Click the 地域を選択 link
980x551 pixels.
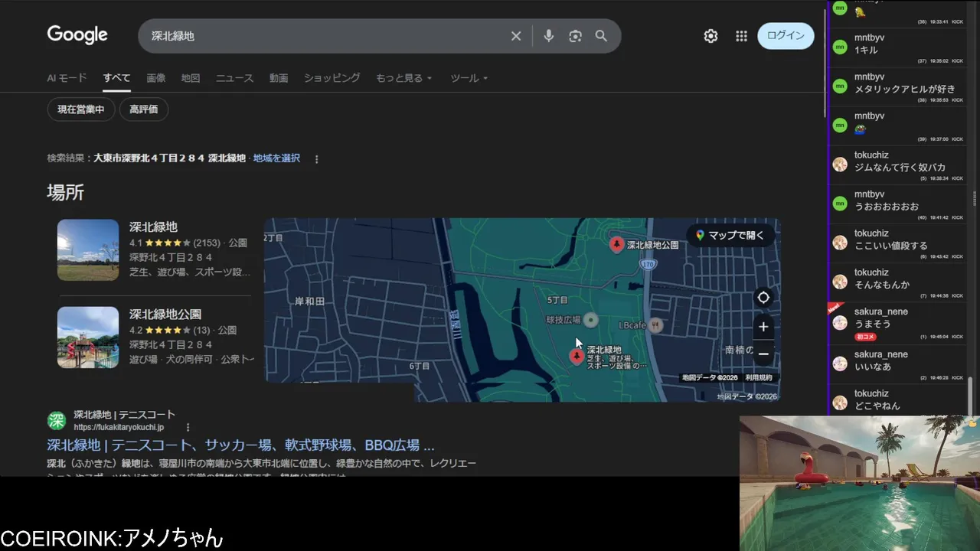276,158
